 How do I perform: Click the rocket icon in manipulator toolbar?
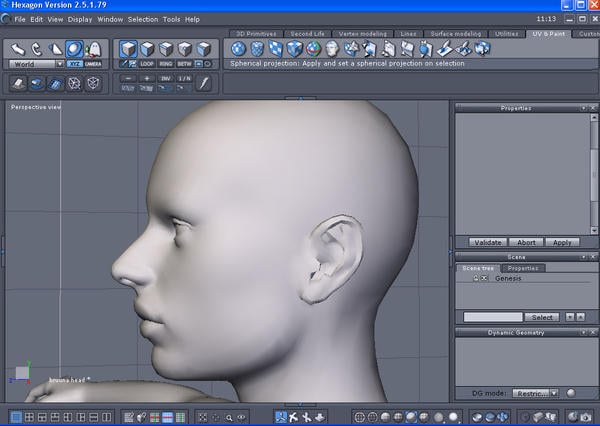click(93, 48)
